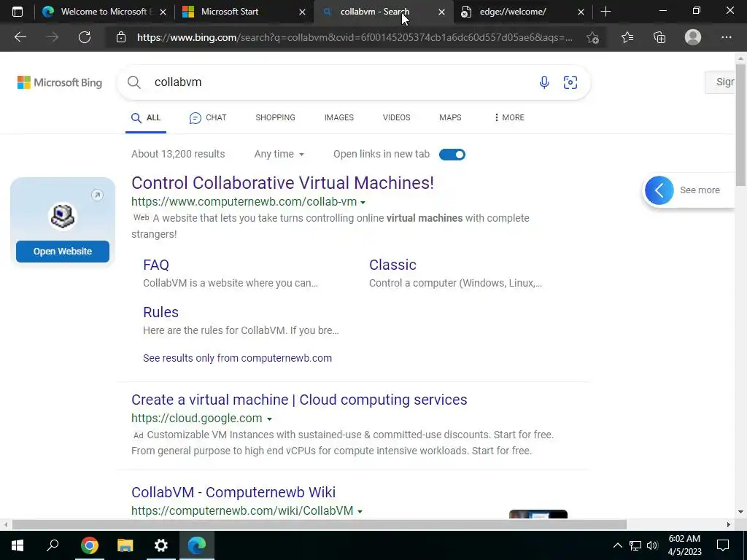Open the Classic sitelink
Viewport: 747px width, 560px height.
pos(392,265)
